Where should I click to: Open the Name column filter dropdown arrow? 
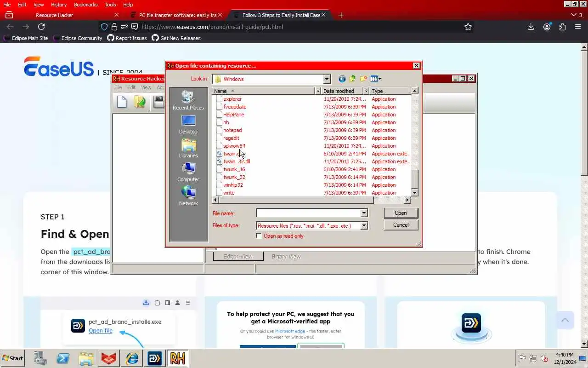pyautogui.click(x=318, y=91)
